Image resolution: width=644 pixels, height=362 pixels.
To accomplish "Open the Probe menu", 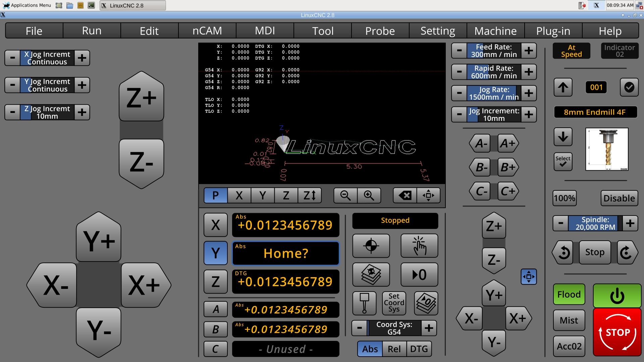I will click(x=380, y=31).
